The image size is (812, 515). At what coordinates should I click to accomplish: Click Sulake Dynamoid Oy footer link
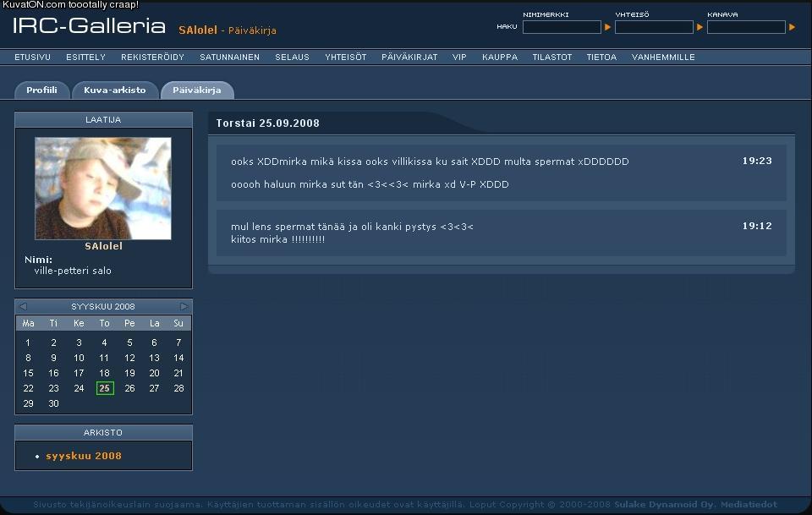point(665,504)
